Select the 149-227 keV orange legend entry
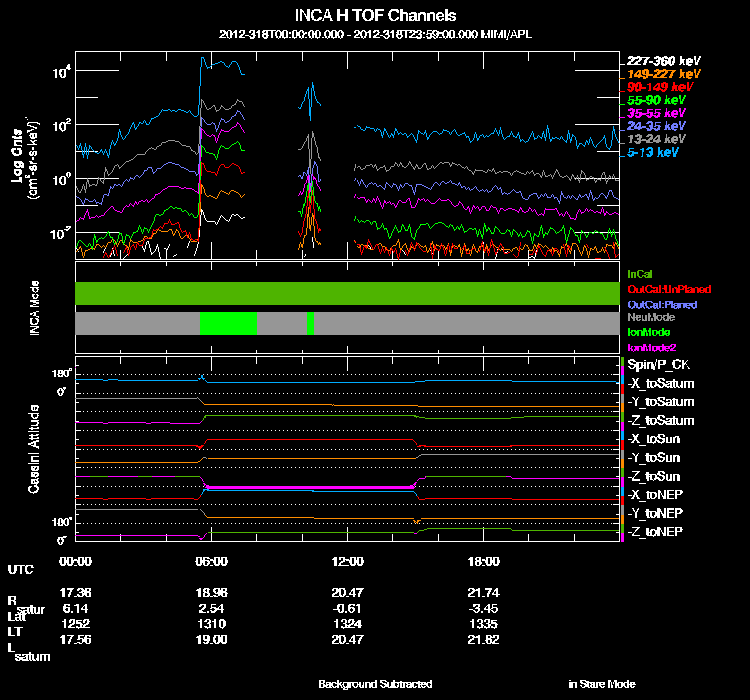Screen dimensions: 750x700 663,74
